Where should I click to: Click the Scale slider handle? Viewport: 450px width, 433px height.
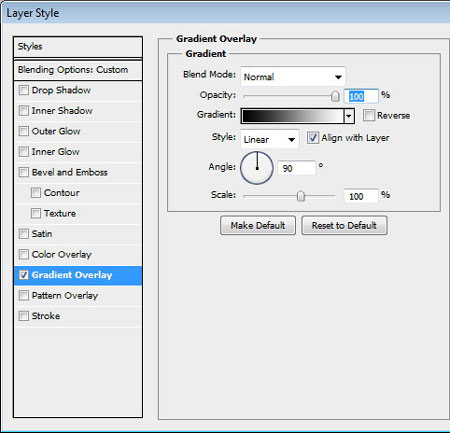[x=301, y=196]
